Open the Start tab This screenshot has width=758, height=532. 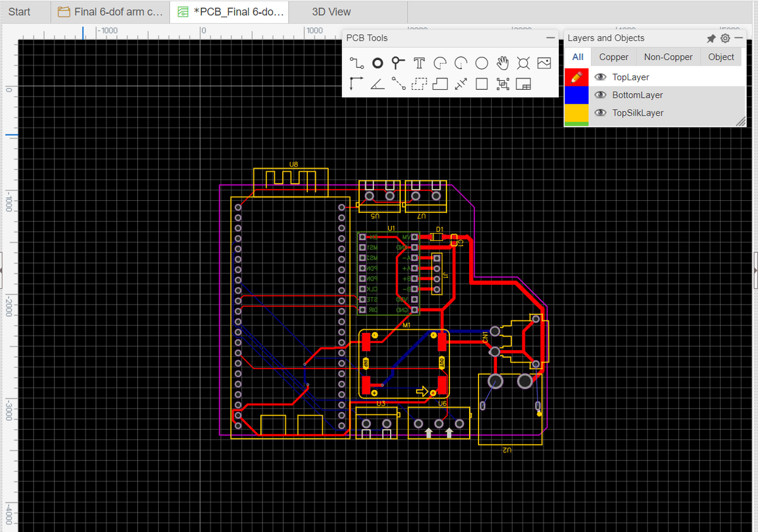tap(20, 11)
